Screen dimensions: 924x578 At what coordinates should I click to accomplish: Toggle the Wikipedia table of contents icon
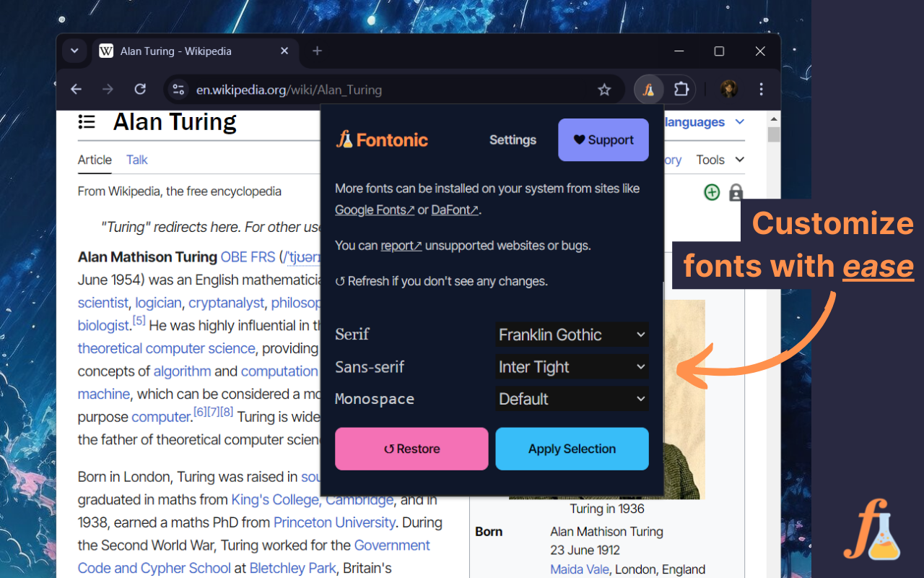[x=87, y=122]
